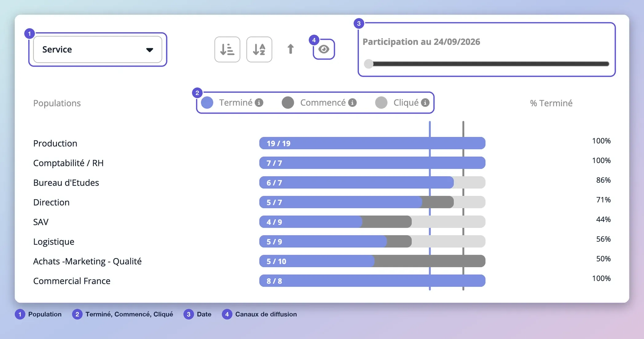Image resolution: width=644 pixels, height=339 pixels.
Task: Click the 86% value for Bureau d'Etudes
Action: [x=603, y=180]
